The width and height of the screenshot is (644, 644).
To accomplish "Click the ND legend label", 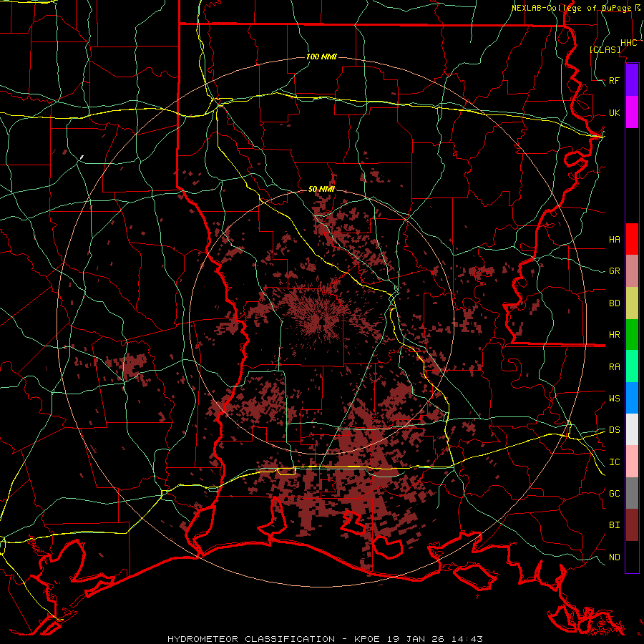I will point(615,557).
